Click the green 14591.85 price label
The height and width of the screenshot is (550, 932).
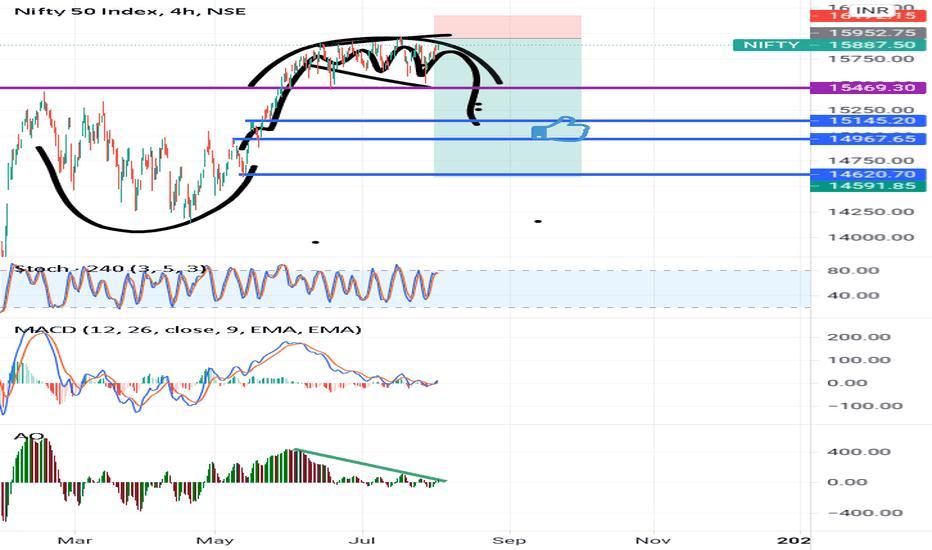868,186
